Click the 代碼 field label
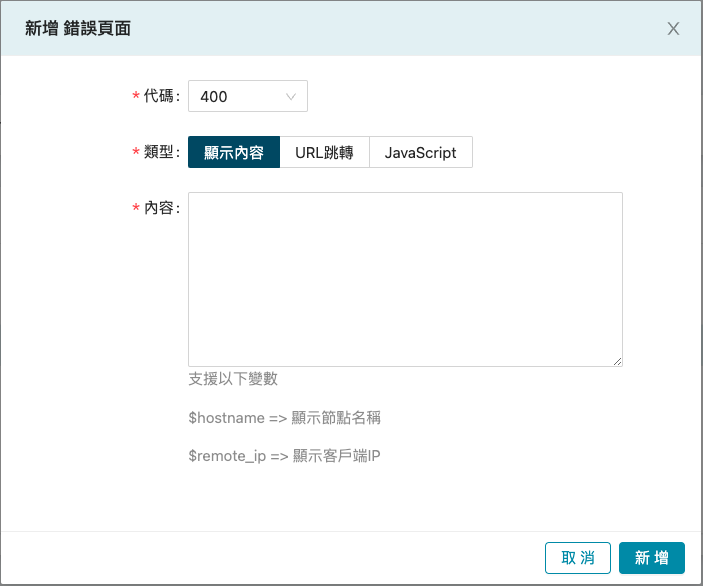Image resolution: width=703 pixels, height=586 pixels. (x=159, y=97)
